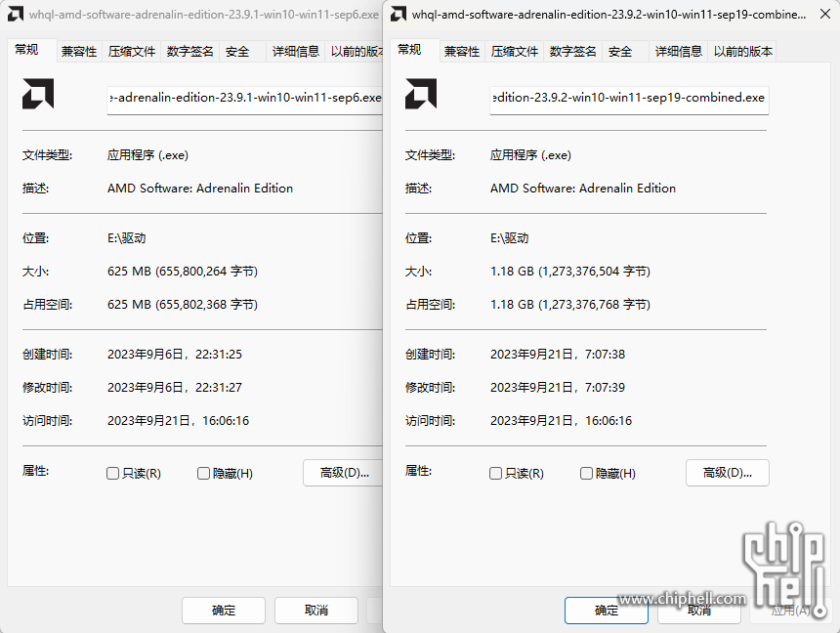The height and width of the screenshot is (633, 840).
Task: Click creation time 2023年9月21日, 7:07:38
Action: 558,355
